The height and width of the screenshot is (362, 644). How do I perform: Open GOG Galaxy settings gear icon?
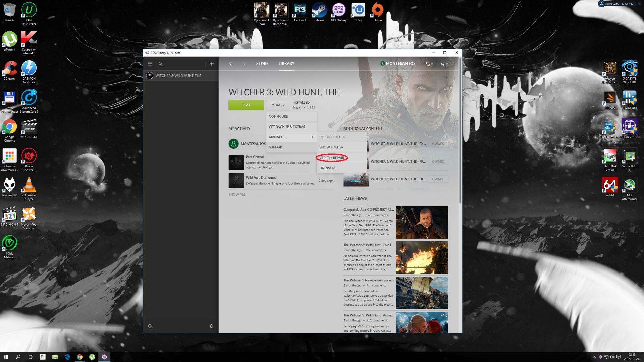[x=212, y=326]
